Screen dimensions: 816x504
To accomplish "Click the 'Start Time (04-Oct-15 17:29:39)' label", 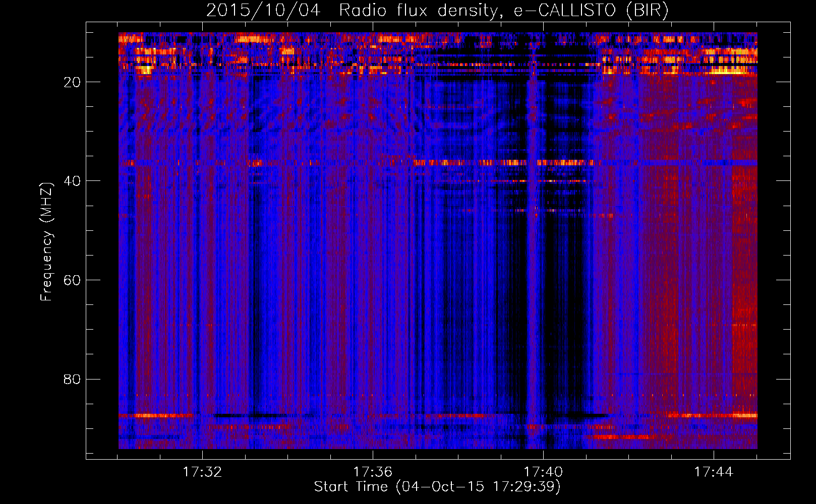I will coord(437,486).
